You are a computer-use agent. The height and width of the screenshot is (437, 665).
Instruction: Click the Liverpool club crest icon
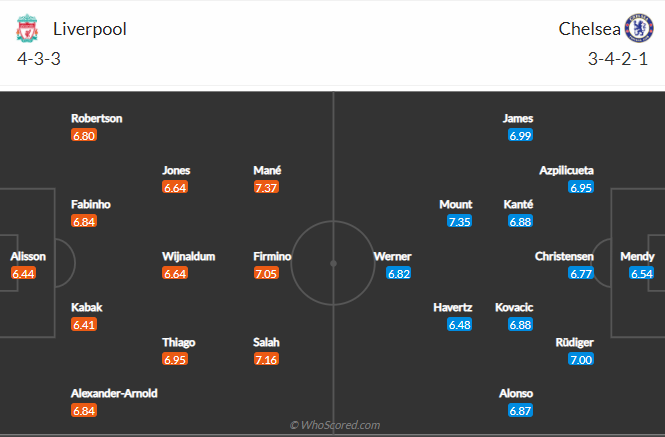click(x=26, y=28)
